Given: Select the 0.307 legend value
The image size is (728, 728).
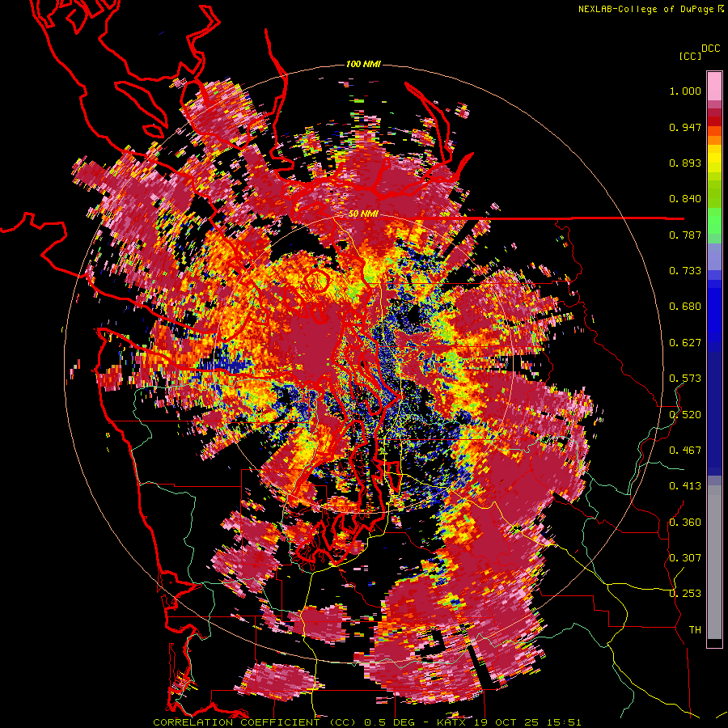Looking at the screenshot, I should point(685,557).
